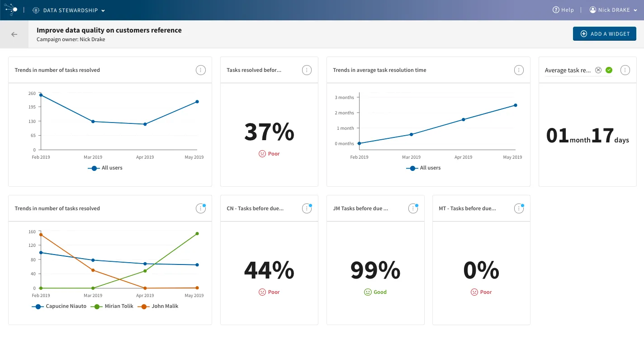This screenshot has width=644, height=340.
Task: Open options menu of per-user tasks resolved trend widget
Action: [201, 208]
